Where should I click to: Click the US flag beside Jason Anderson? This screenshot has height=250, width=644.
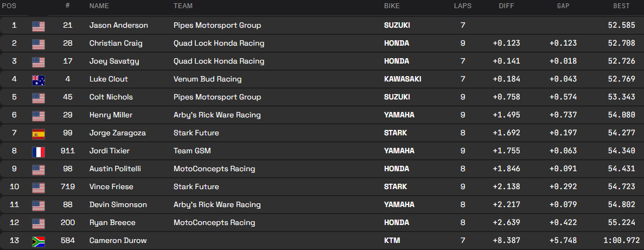click(39, 26)
